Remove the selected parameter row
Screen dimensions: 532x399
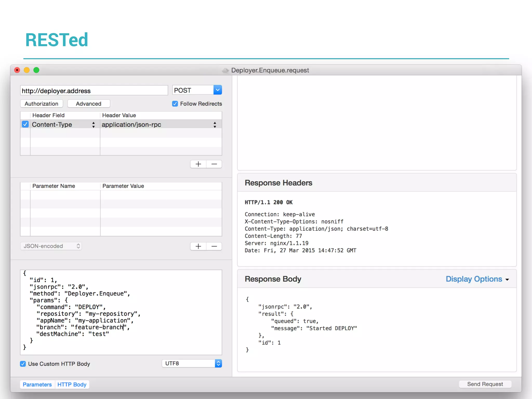(x=214, y=246)
